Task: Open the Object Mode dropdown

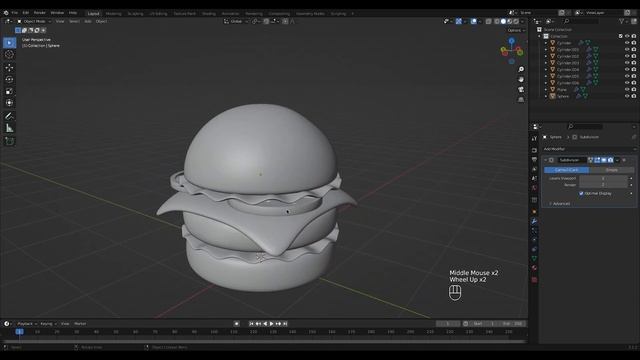Action: click(x=34, y=21)
